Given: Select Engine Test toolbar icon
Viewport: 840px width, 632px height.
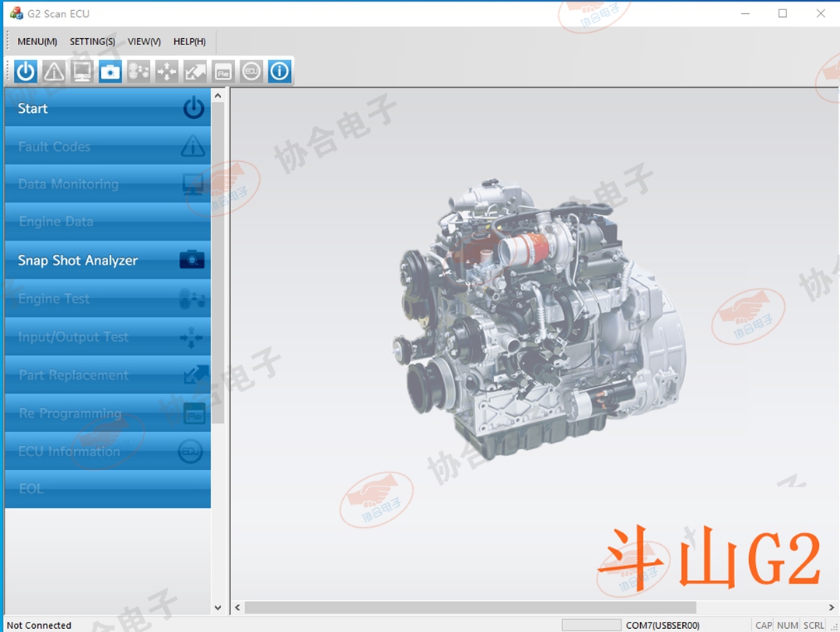Looking at the screenshot, I should [138, 72].
